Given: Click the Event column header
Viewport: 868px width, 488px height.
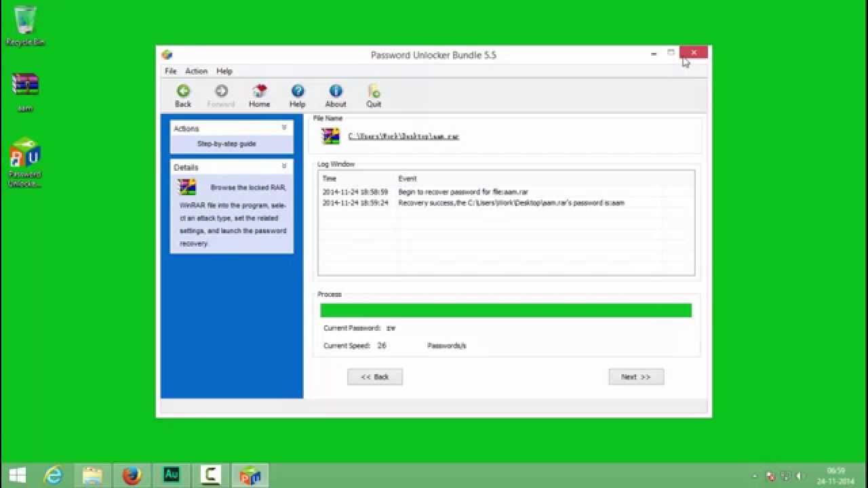Looking at the screenshot, I should 408,179.
